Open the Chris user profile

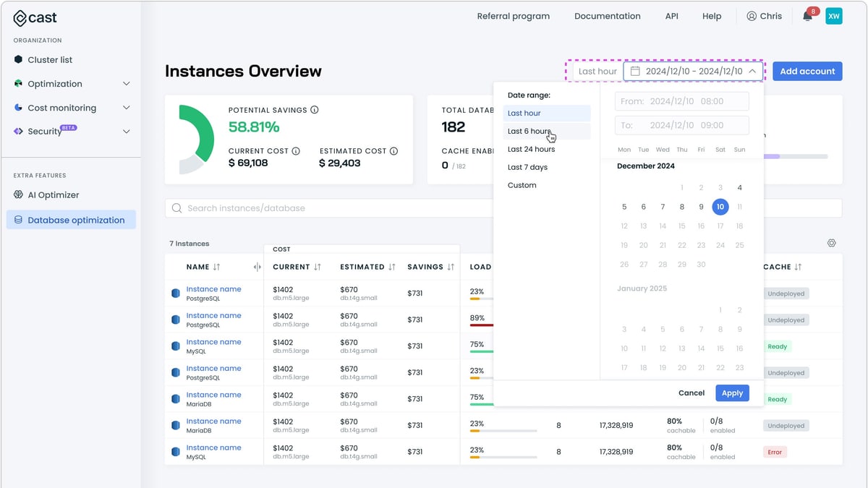765,16
